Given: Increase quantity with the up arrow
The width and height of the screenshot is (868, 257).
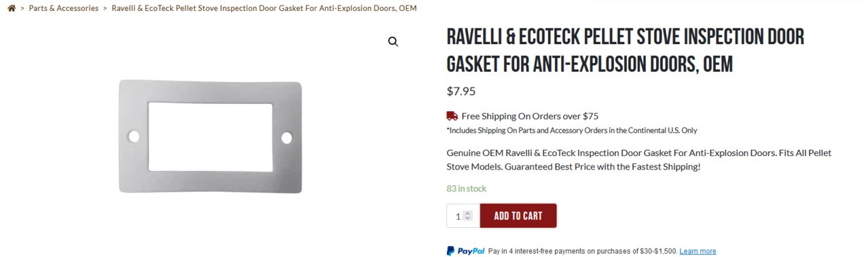Looking at the screenshot, I should pyautogui.click(x=467, y=213).
